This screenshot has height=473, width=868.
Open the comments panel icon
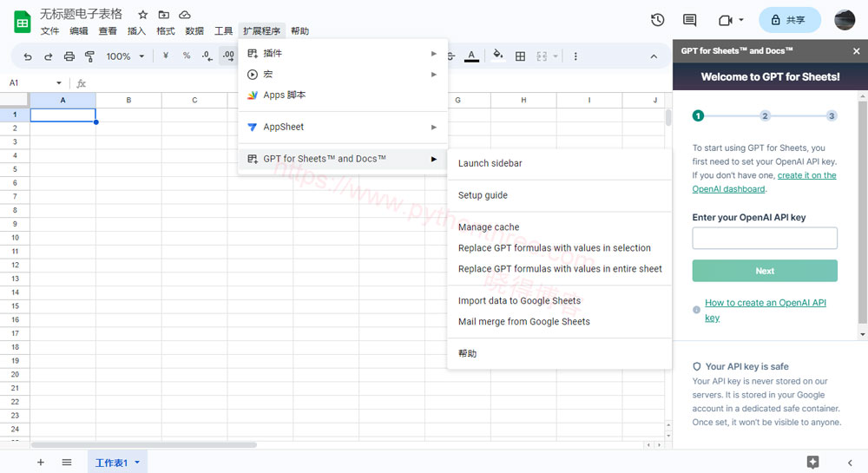[690, 21]
